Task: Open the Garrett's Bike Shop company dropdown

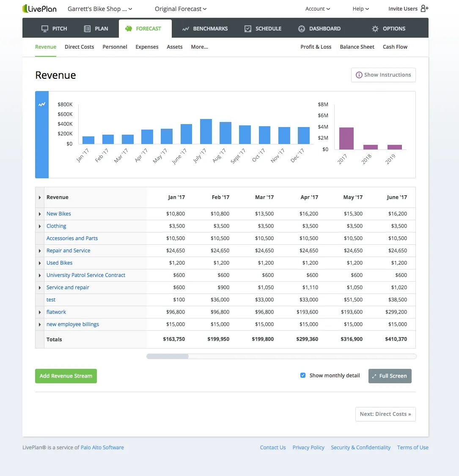Action: pos(100,9)
